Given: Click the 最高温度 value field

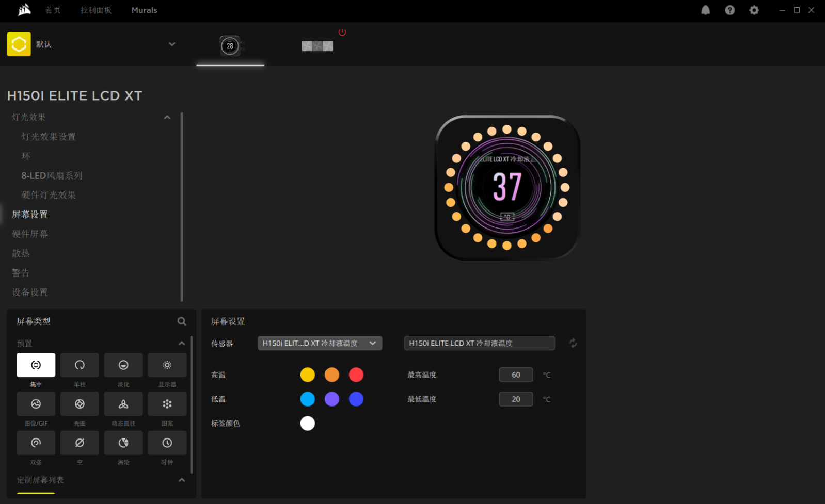Looking at the screenshot, I should [515, 375].
